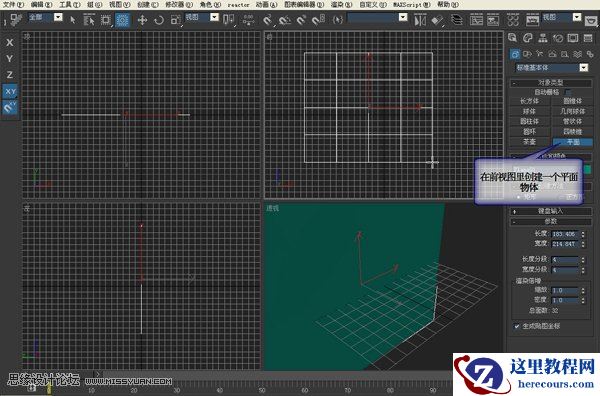Select Space Warps category icon

coord(577,54)
